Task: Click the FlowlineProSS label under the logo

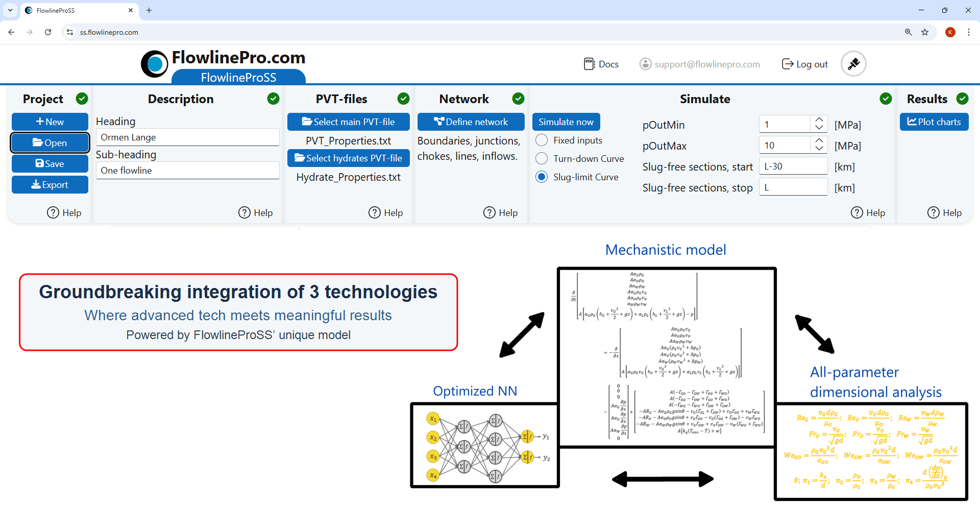Action: (x=238, y=77)
